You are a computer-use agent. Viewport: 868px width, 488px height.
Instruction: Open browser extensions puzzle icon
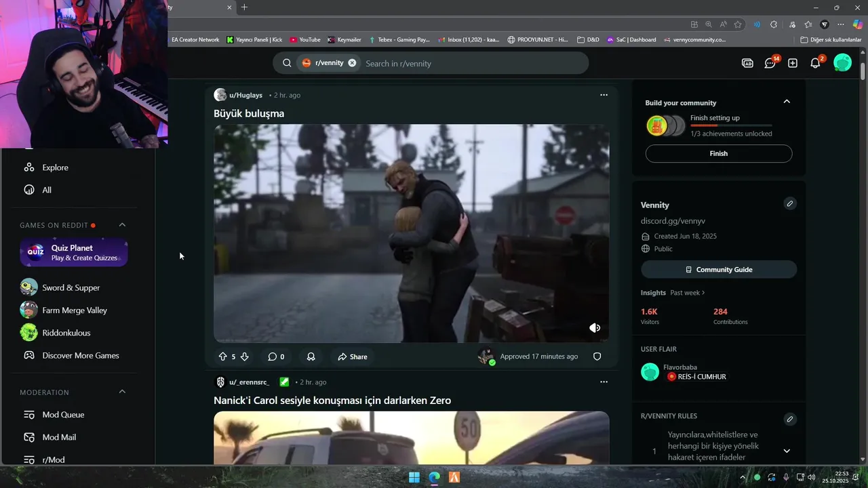pos(774,24)
